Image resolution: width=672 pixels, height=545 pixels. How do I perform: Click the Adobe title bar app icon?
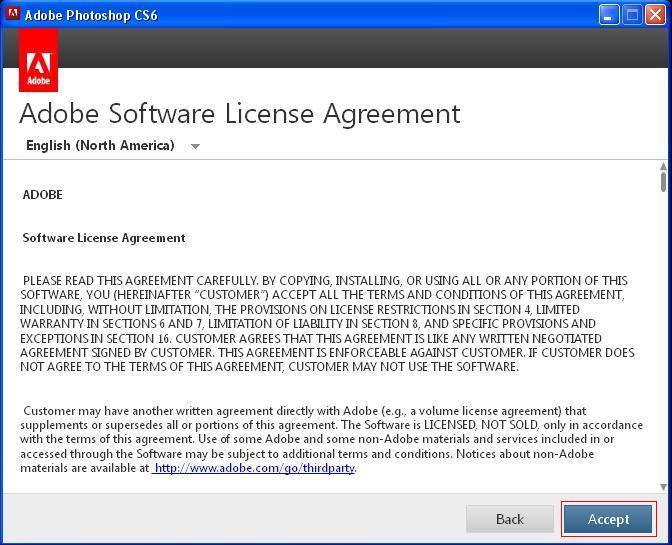(12, 13)
